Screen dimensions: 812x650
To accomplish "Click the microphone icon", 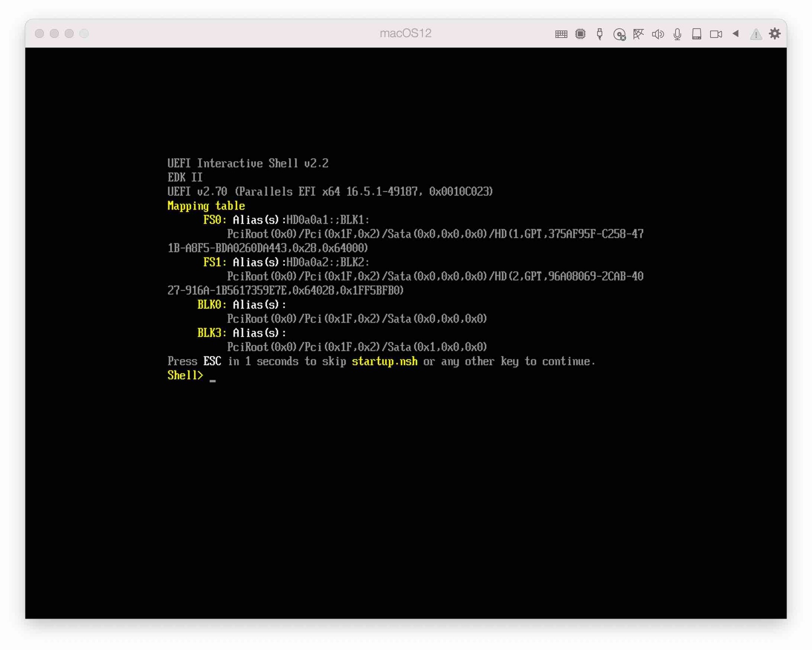I will (x=677, y=34).
